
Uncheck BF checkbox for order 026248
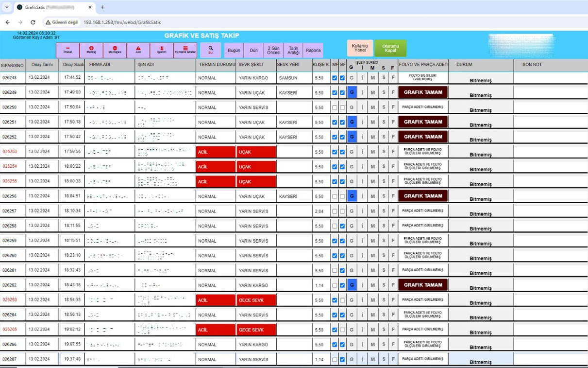[342, 78]
